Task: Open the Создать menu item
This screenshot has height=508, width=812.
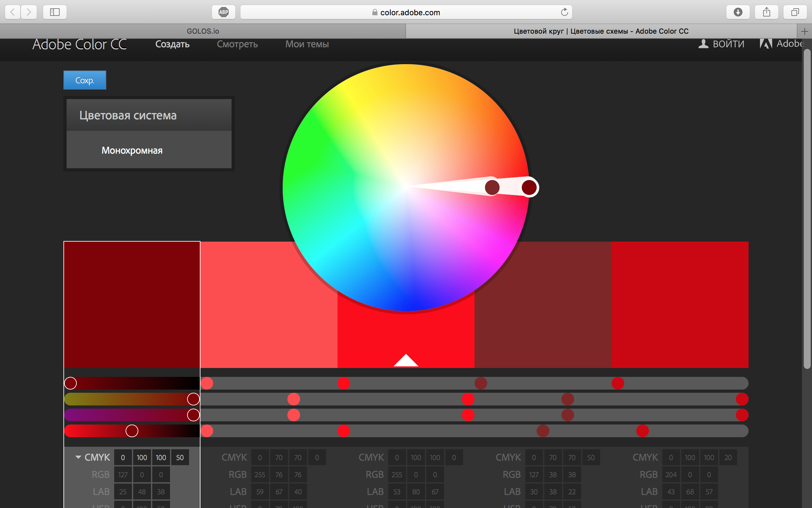Action: pyautogui.click(x=173, y=44)
